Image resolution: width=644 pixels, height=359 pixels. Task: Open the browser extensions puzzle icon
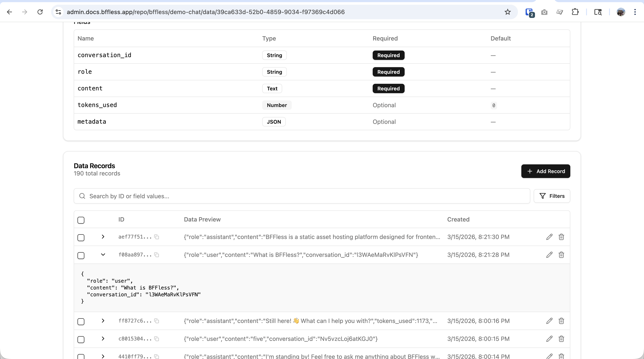click(575, 12)
